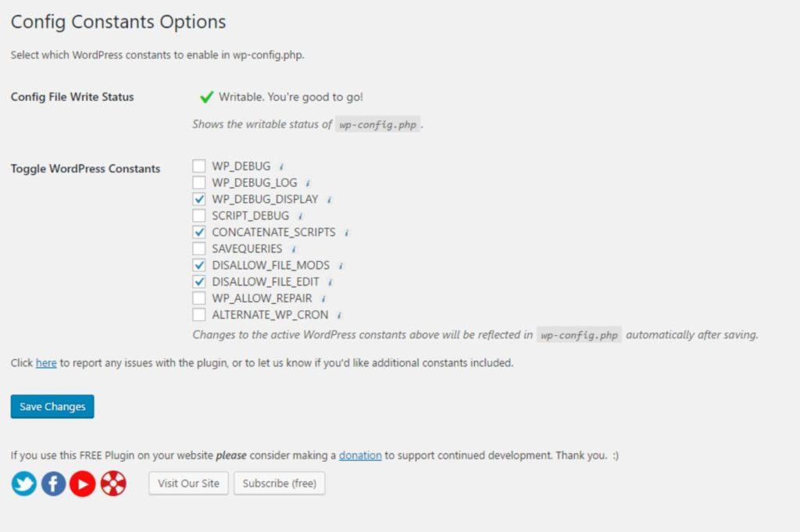Click the info icon next to ALTERNATE_WP_CRON

click(339, 316)
